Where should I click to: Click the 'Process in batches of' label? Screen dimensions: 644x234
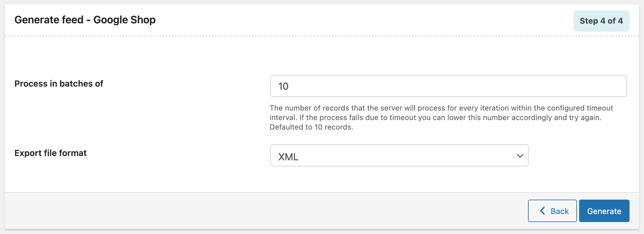[x=59, y=84]
